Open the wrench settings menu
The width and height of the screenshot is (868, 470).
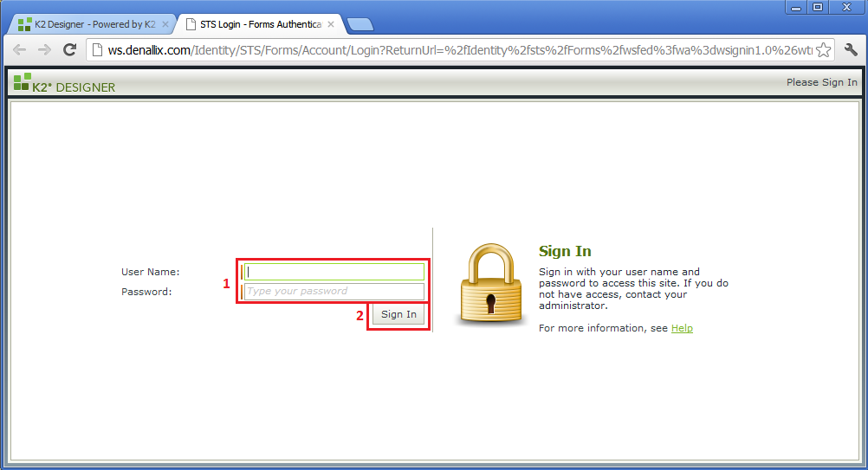[x=851, y=49]
